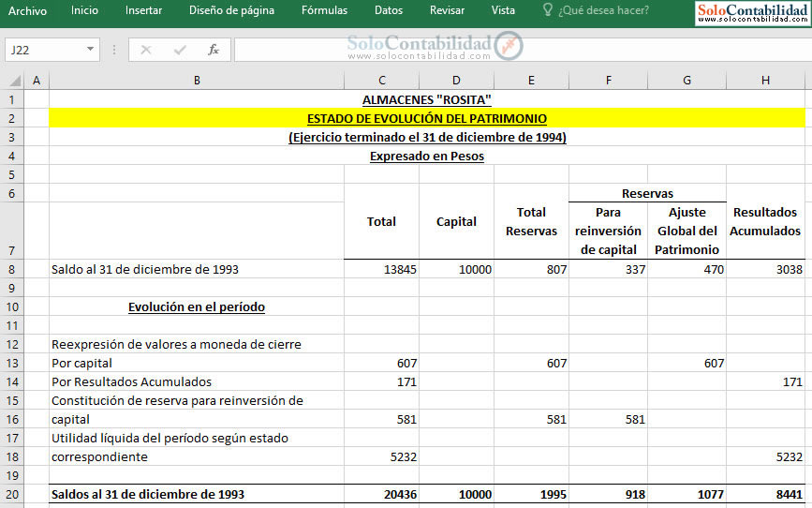Click the Total Reservas heading cell
812x508 pixels.
tap(531, 221)
